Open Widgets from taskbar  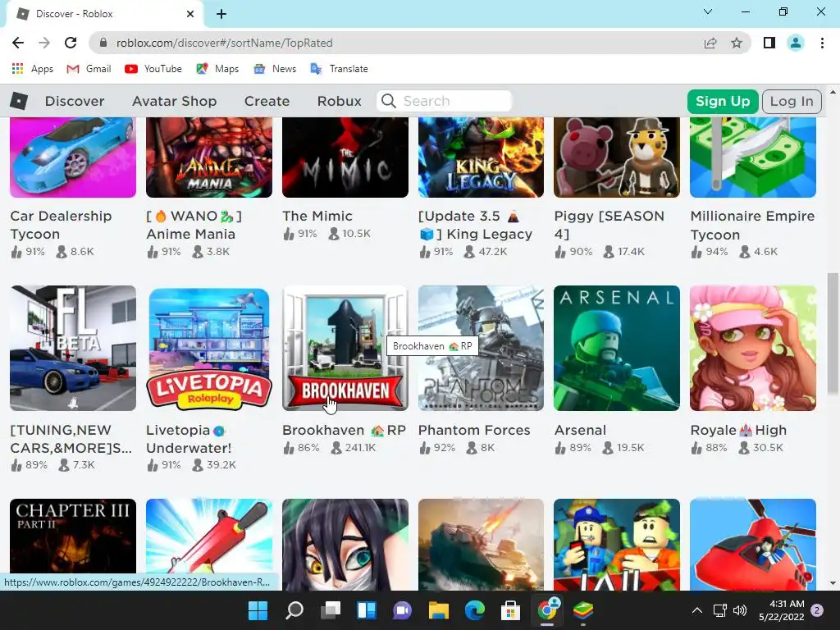367,609
